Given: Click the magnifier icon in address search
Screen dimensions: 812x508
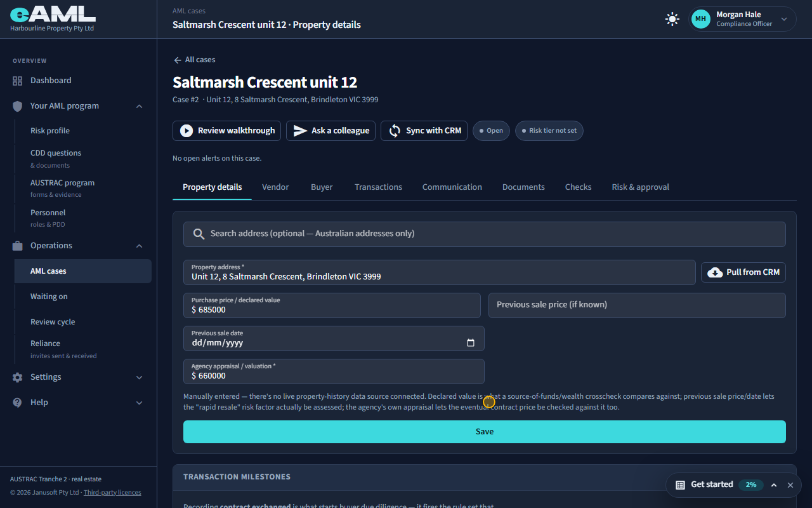Looking at the screenshot, I should [x=199, y=234].
